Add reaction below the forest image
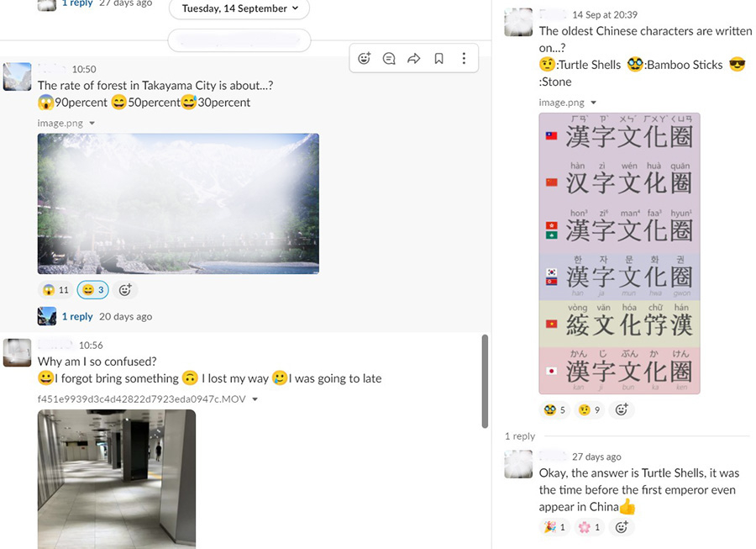Screen dimensions: 756x549 125,290
